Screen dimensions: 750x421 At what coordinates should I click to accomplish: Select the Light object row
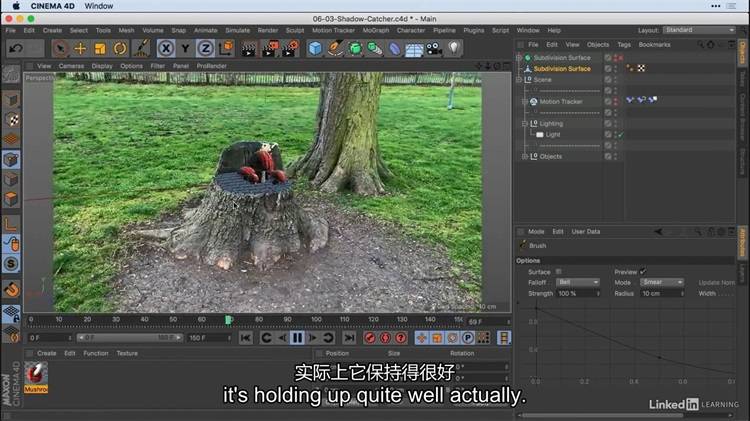tap(553, 134)
